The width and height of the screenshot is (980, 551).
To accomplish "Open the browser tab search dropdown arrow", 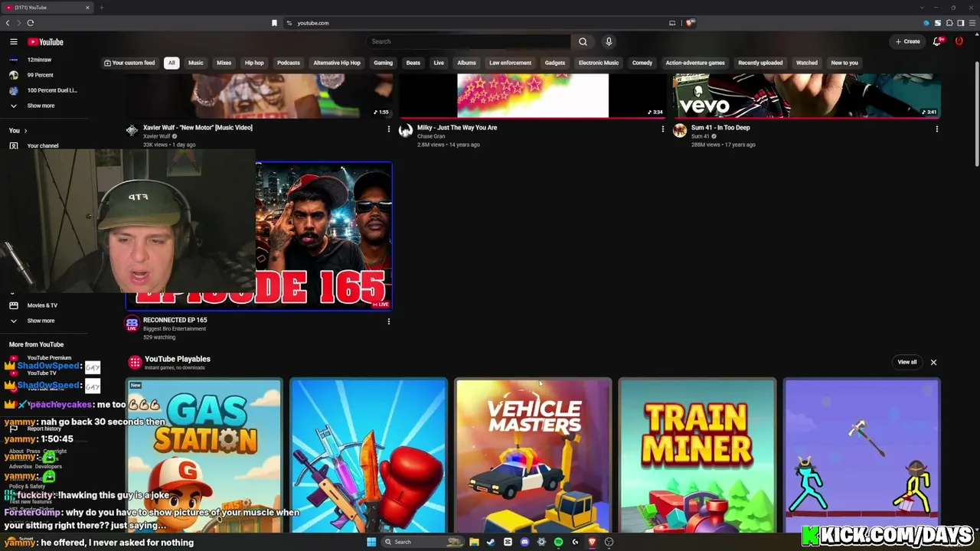I will pos(923,8).
